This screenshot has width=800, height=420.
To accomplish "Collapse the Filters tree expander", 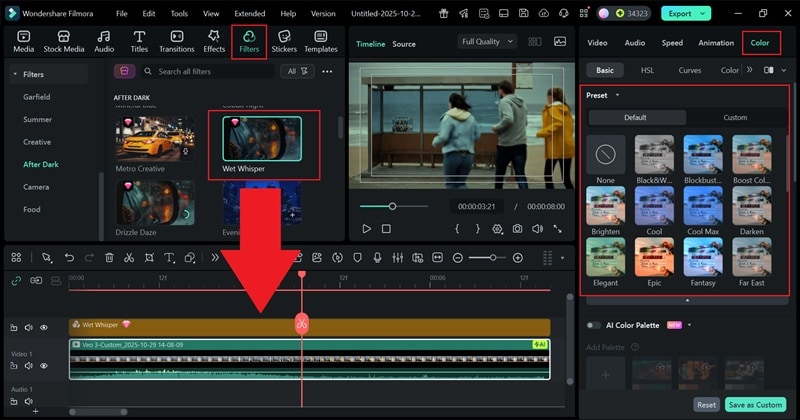I will tap(15, 74).
